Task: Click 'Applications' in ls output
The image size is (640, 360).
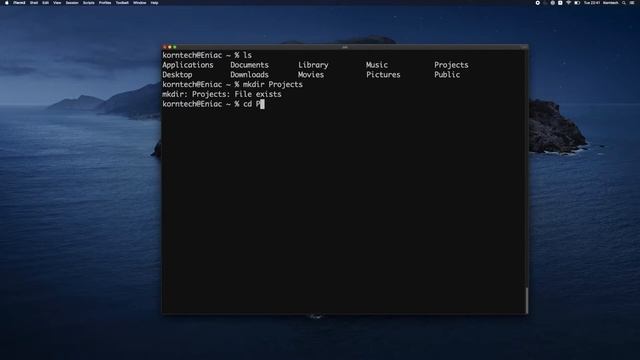Action: point(188,65)
